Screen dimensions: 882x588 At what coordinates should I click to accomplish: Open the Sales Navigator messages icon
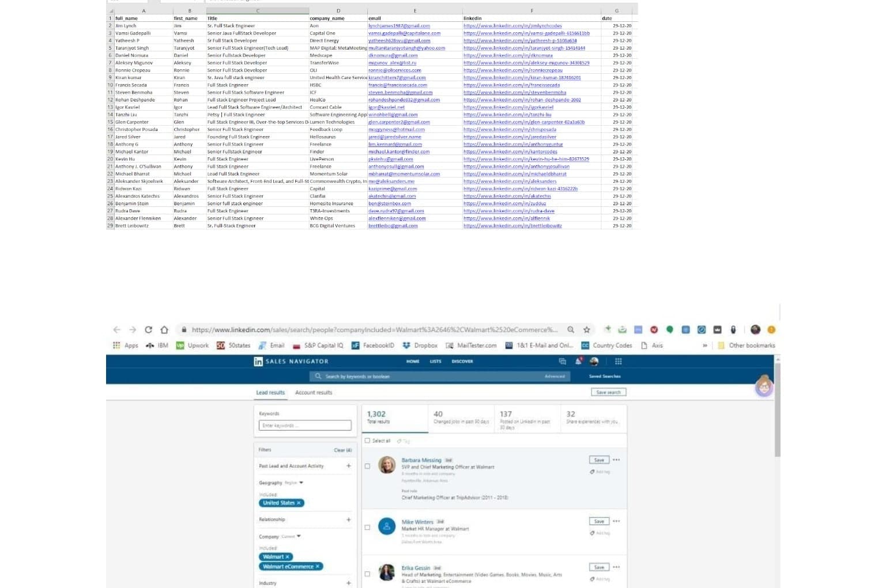[563, 361]
